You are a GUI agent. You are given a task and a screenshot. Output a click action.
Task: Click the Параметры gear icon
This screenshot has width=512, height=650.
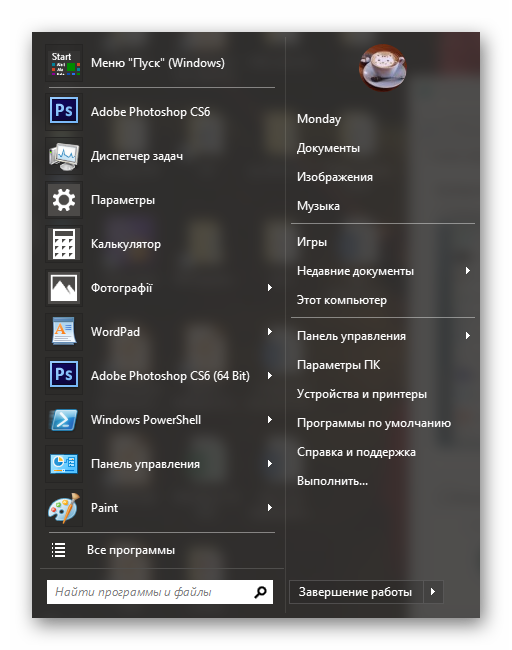point(64,200)
